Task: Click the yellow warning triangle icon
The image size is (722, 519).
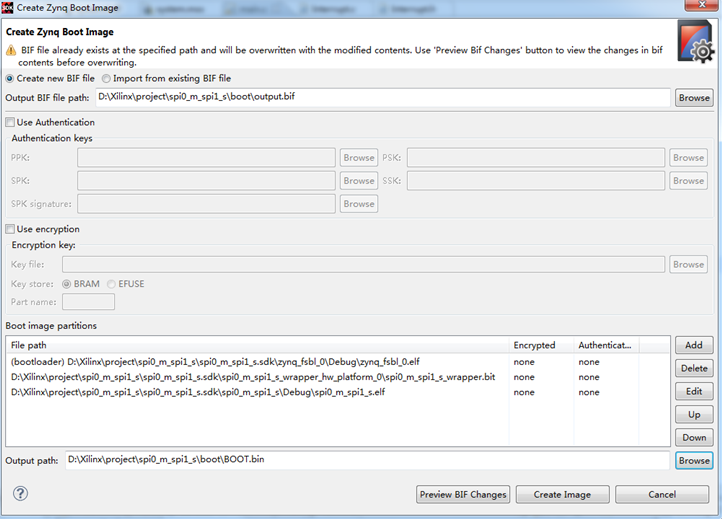Action: pos(11,51)
